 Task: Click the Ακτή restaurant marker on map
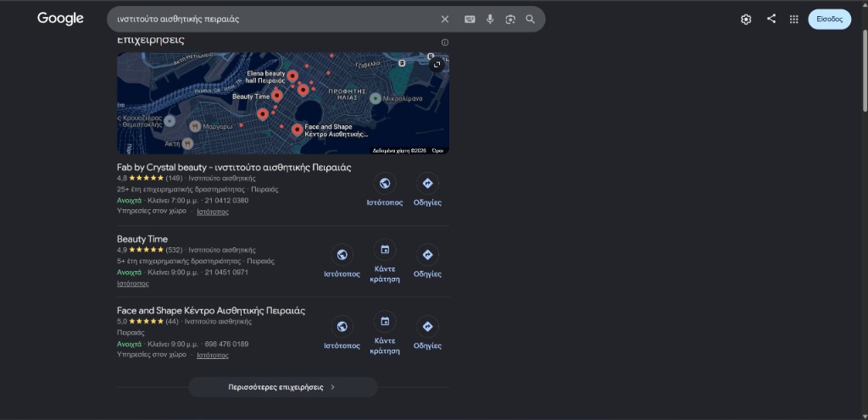187,144
